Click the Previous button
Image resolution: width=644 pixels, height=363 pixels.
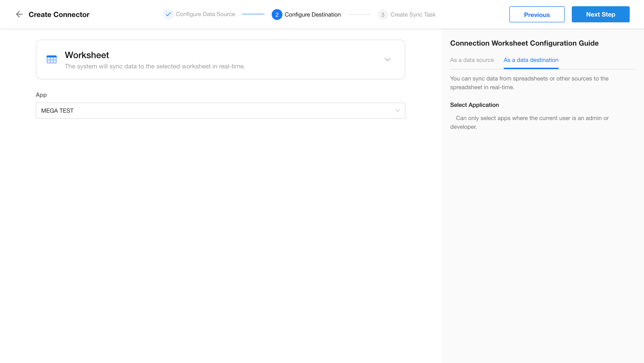tap(536, 15)
